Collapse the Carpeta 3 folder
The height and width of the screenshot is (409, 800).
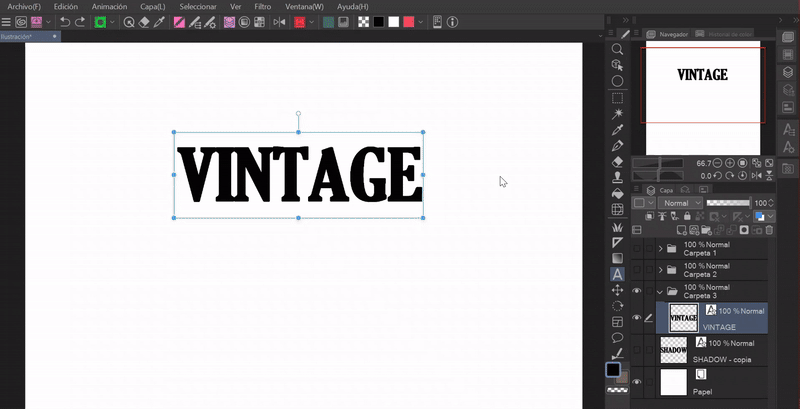point(660,291)
